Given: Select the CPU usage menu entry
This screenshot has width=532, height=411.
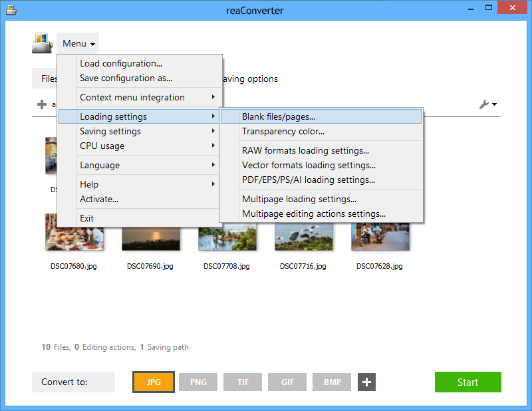Looking at the screenshot, I should 140,146.
